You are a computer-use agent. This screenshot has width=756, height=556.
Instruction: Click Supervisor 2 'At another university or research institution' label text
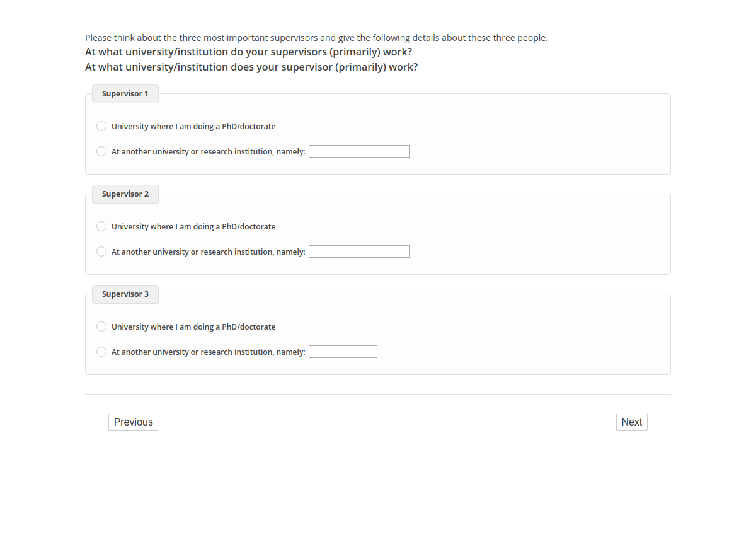point(208,252)
